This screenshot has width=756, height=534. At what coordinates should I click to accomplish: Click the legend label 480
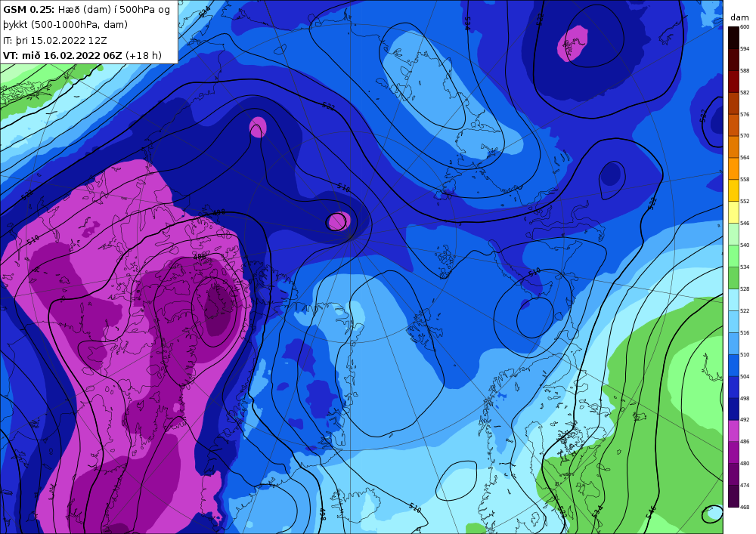coord(745,463)
